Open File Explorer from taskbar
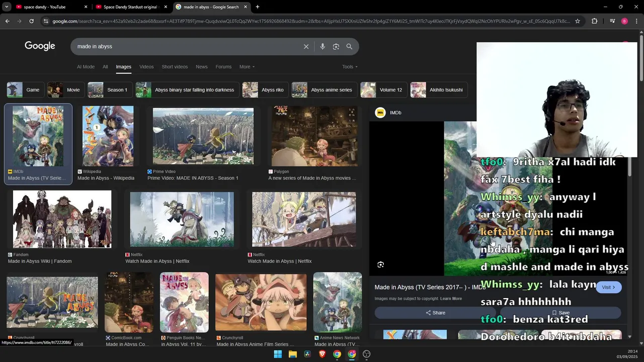Screen dimensions: 644x362 tap(292, 354)
